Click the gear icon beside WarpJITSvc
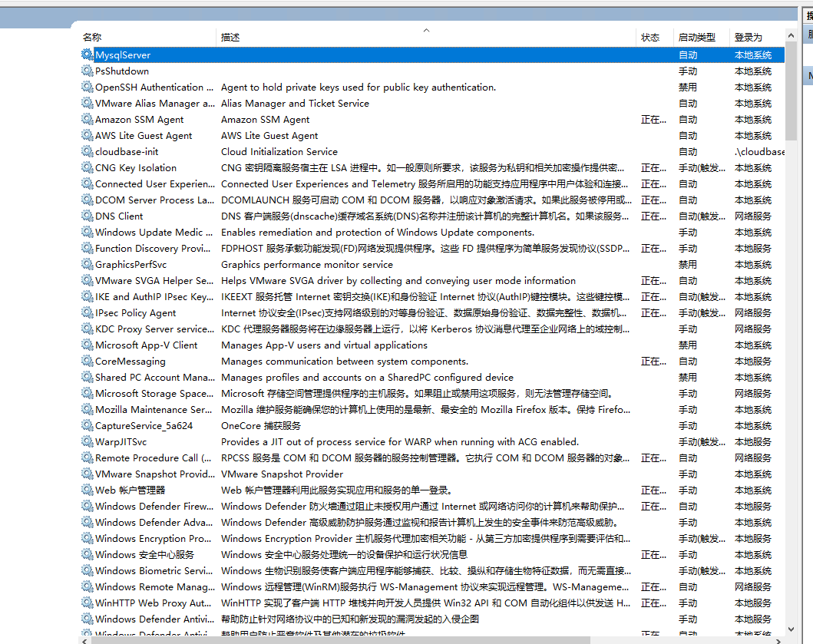 click(87, 441)
